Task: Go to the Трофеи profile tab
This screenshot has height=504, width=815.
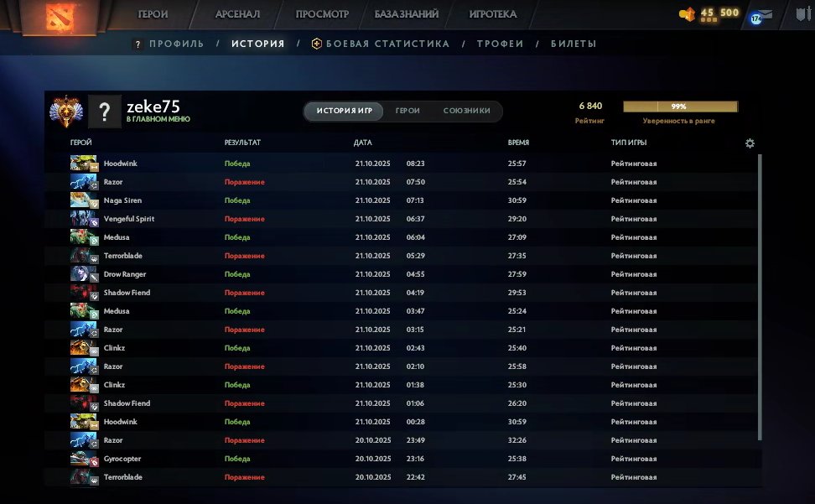Action: (x=500, y=44)
